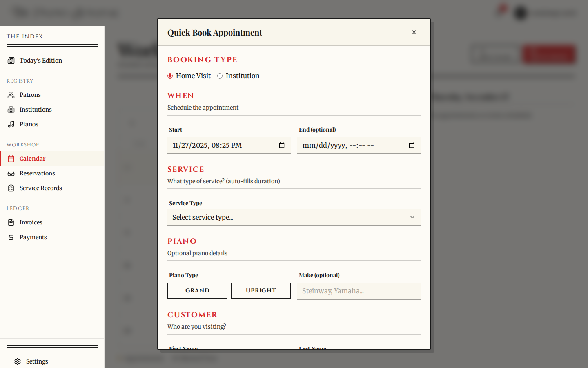Open the Calendar workshop icon

[11, 158]
